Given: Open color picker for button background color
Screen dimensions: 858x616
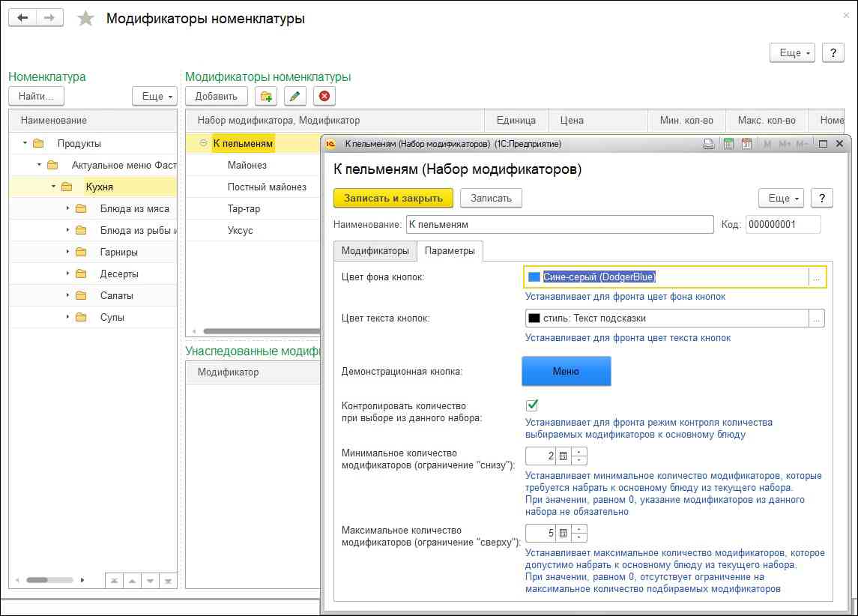Looking at the screenshot, I should [817, 277].
